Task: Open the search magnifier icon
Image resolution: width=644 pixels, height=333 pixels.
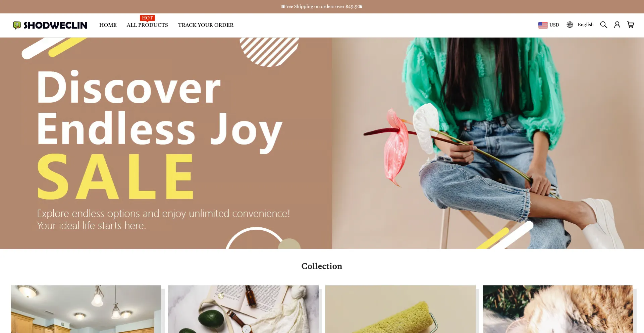Action: pos(603,25)
